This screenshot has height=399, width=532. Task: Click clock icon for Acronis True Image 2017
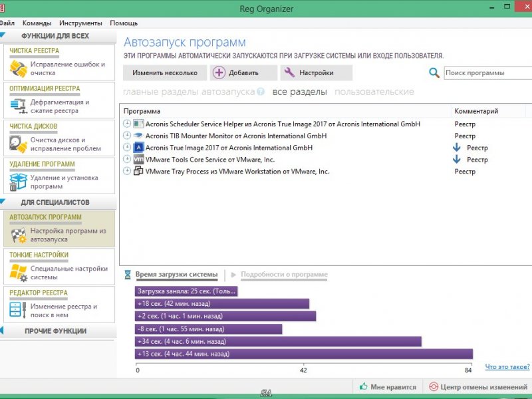click(127, 147)
